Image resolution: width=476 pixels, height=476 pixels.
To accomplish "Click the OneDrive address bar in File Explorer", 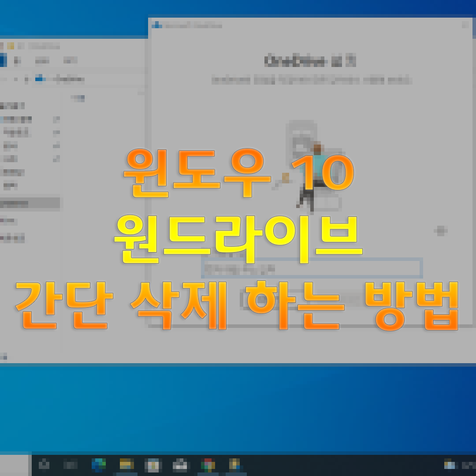I will (89, 79).
